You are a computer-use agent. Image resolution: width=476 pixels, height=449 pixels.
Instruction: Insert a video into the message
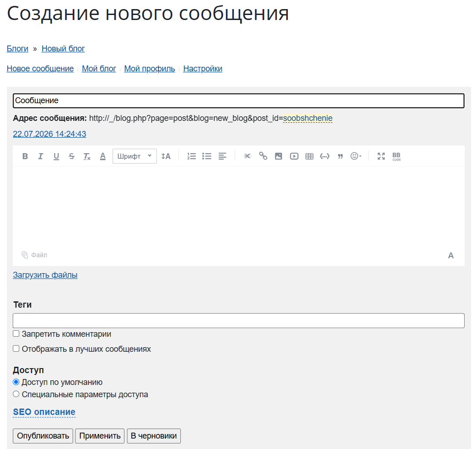pos(294,156)
